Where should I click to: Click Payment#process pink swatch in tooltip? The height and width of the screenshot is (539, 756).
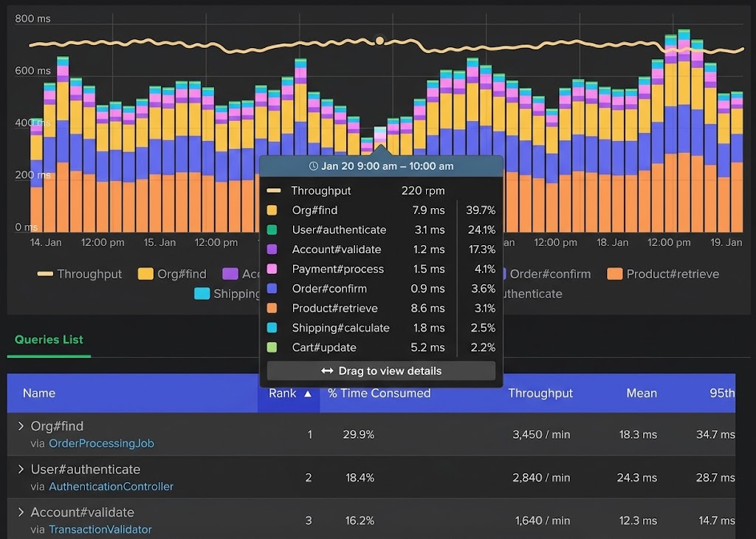(272, 269)
